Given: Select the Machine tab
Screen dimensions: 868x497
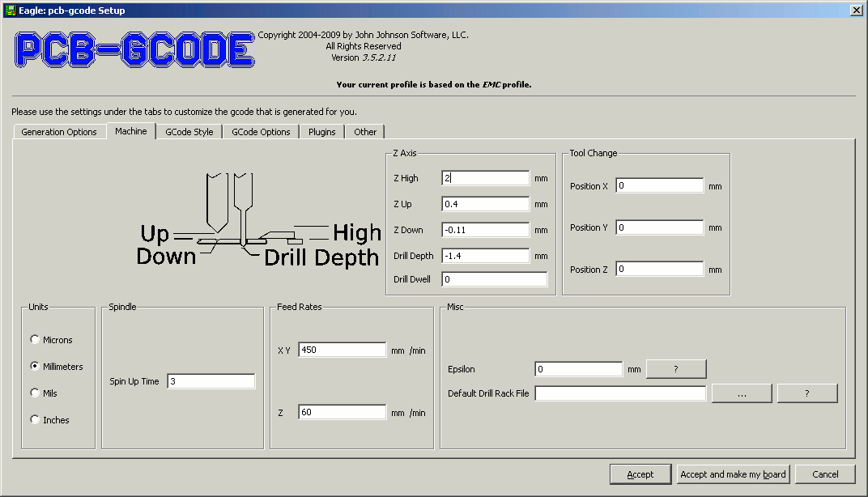Looking at the screenshot, I should click(x=130, y=131).
